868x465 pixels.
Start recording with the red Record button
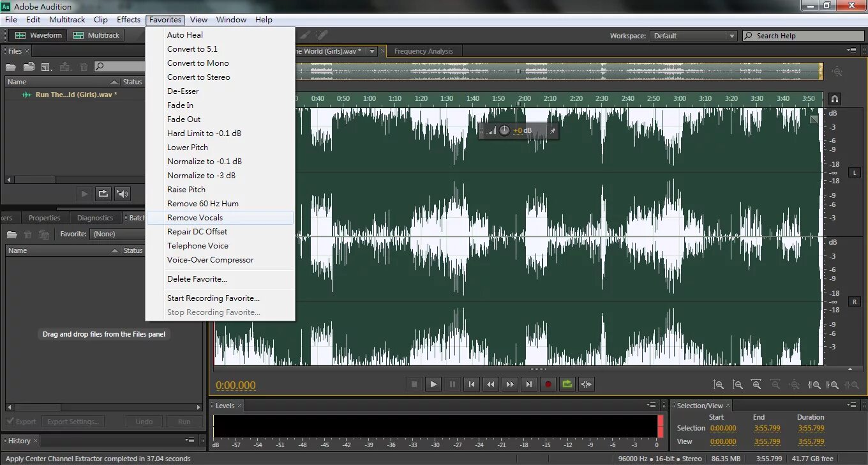point(548,384)
